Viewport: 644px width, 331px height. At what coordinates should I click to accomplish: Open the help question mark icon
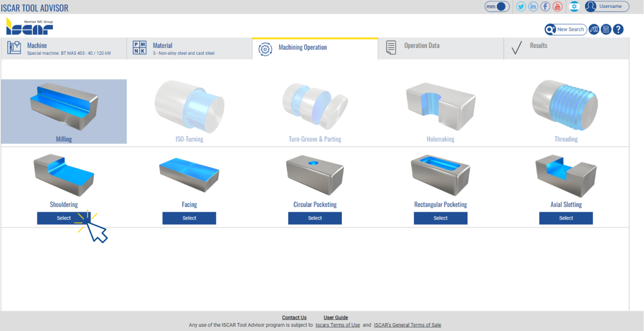pos(618,30)
